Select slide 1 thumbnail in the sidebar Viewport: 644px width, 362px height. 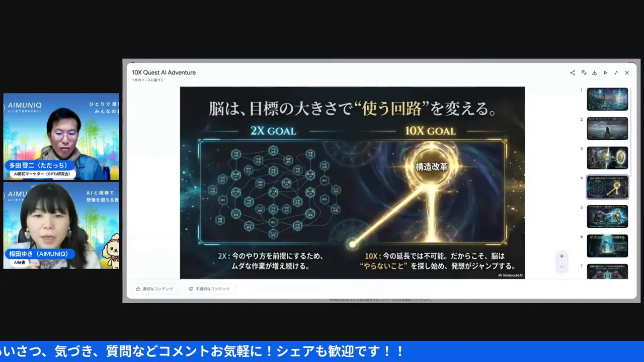pos(607,99)
